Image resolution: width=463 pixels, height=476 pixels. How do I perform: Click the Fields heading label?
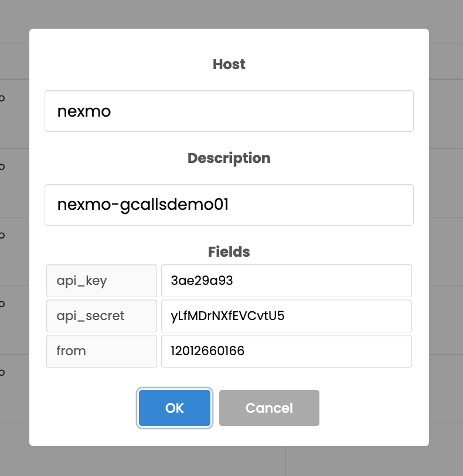coord(229,251)
